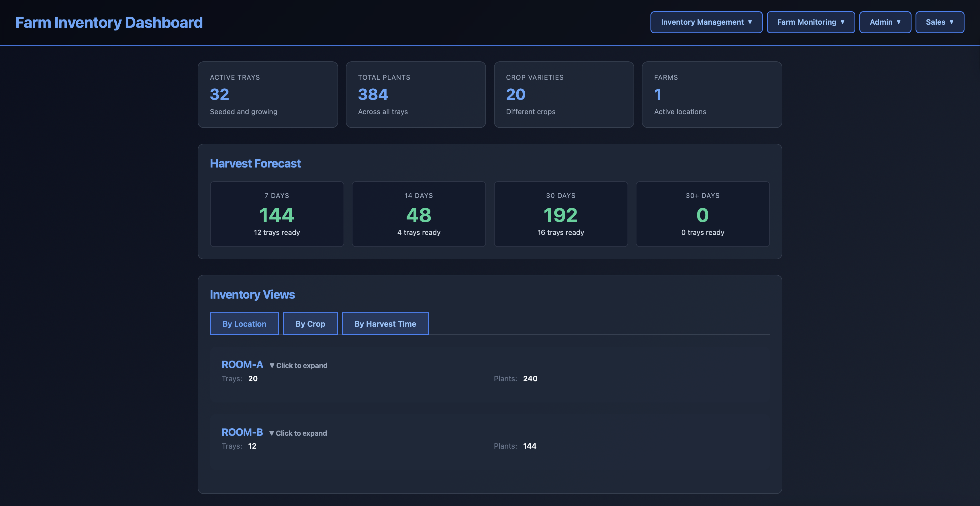Select the 30 Days harvest forecast card
Viewport: 980px width, 506px height.
click(560, 214)
